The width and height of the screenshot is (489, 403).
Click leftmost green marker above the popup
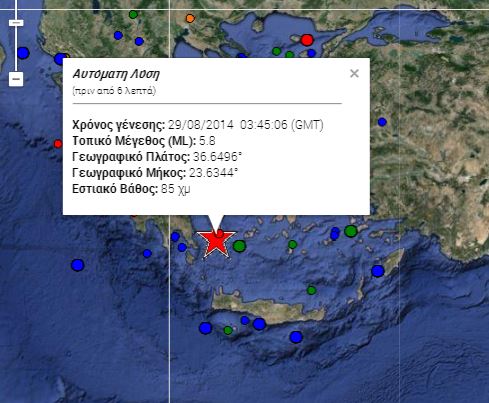coord(276,51)
